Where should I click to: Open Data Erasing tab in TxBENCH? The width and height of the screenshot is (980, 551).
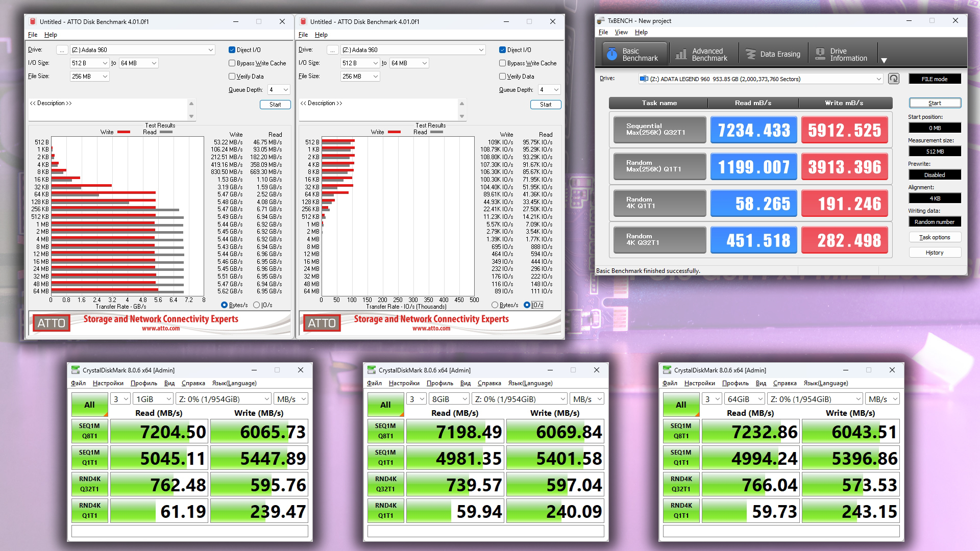coord(773,54)
